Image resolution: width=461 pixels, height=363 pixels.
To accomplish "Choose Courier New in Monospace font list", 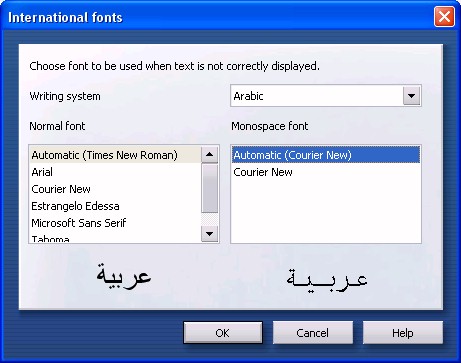I will click(326, 172).
